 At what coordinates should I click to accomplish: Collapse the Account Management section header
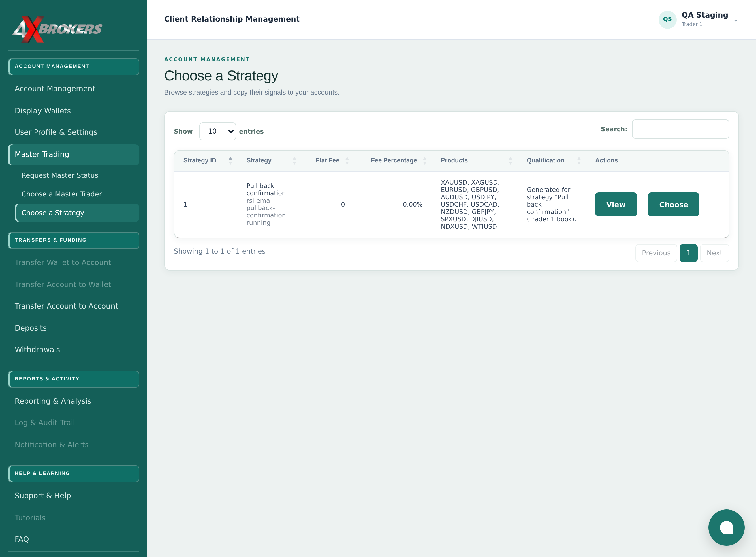(x=74, y=67)
